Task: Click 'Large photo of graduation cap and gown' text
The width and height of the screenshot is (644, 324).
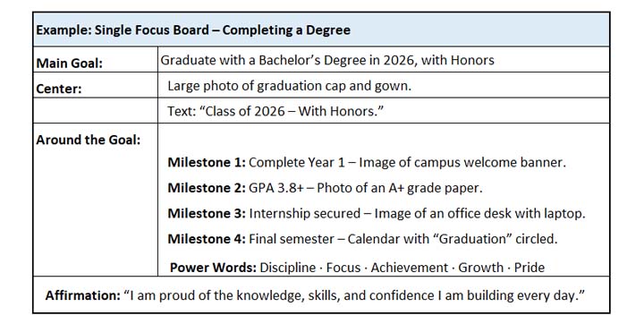Action: click(289, 86)
